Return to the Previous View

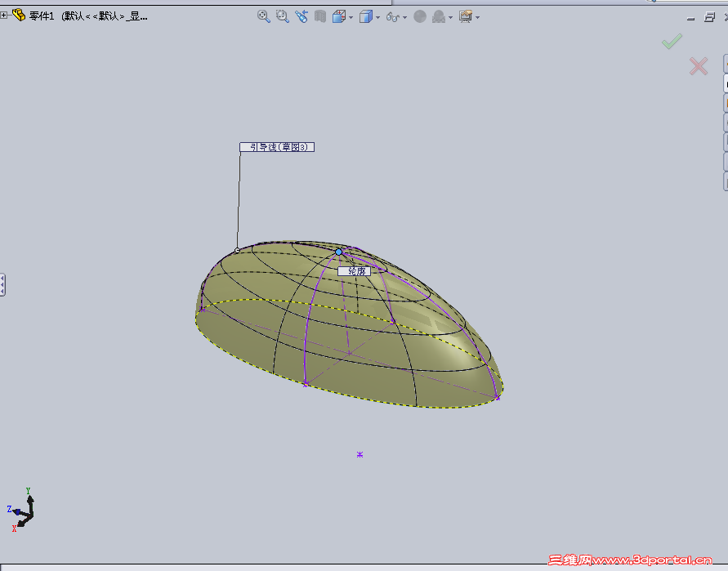[301, 16]
